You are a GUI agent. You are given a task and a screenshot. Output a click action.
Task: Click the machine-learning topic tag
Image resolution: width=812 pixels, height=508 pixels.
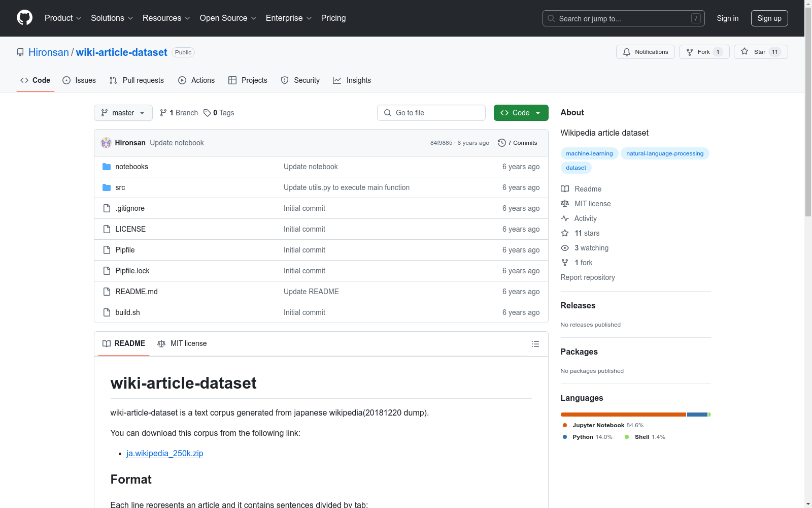(x=589, y=153)
